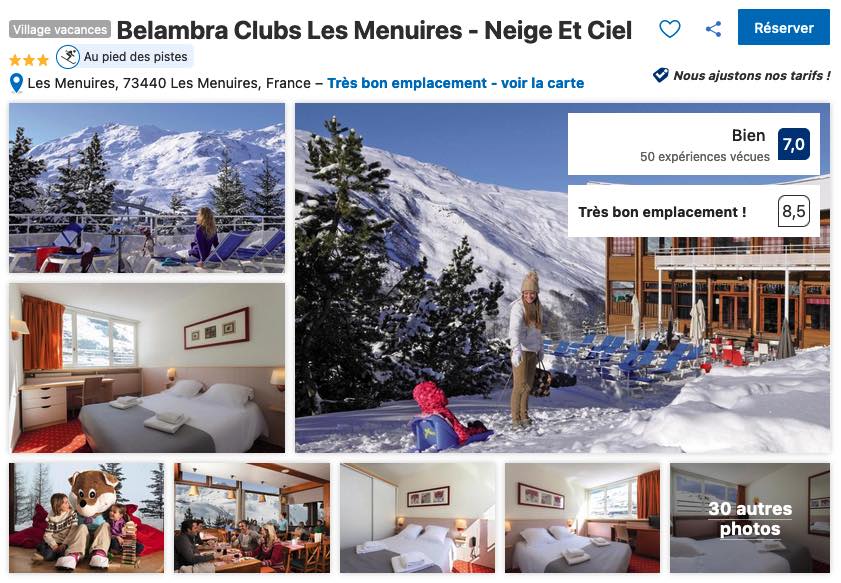
Task: Open '30 autres photos' gallery thumbnail
Action: point(749,518)
